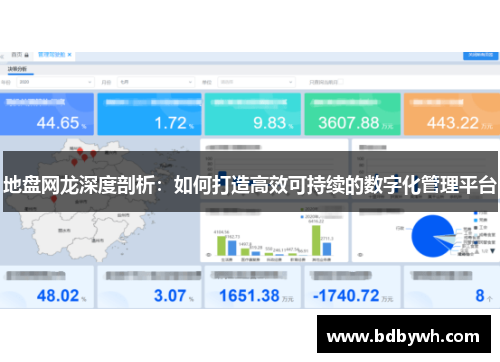
Task: Tick the checkbox at the end of the filter bar
Action: pos(341,82)
